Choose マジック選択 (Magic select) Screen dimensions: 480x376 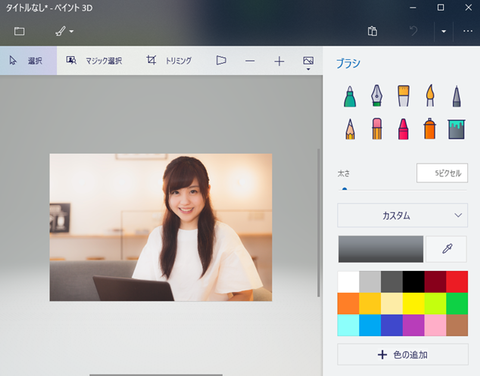pos(94,61)
